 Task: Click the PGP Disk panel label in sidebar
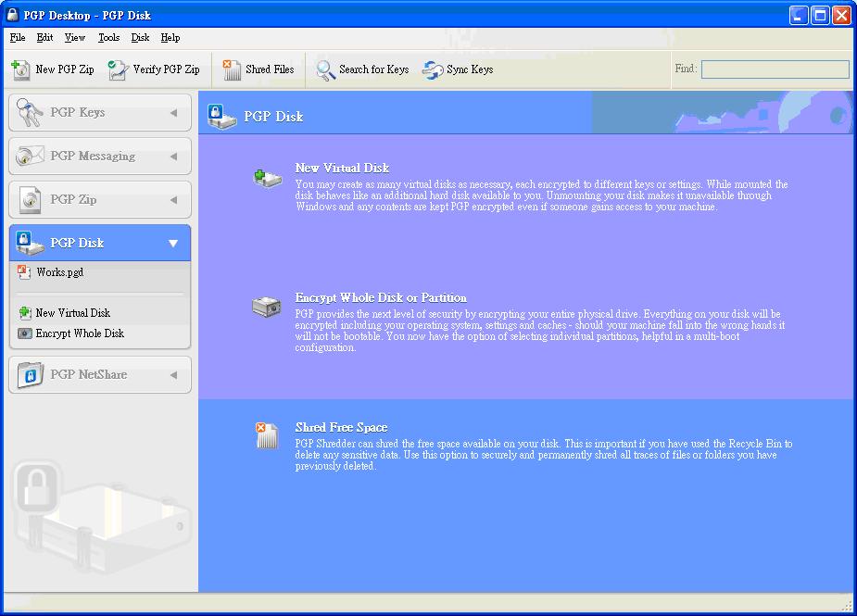tap(77, 243)
